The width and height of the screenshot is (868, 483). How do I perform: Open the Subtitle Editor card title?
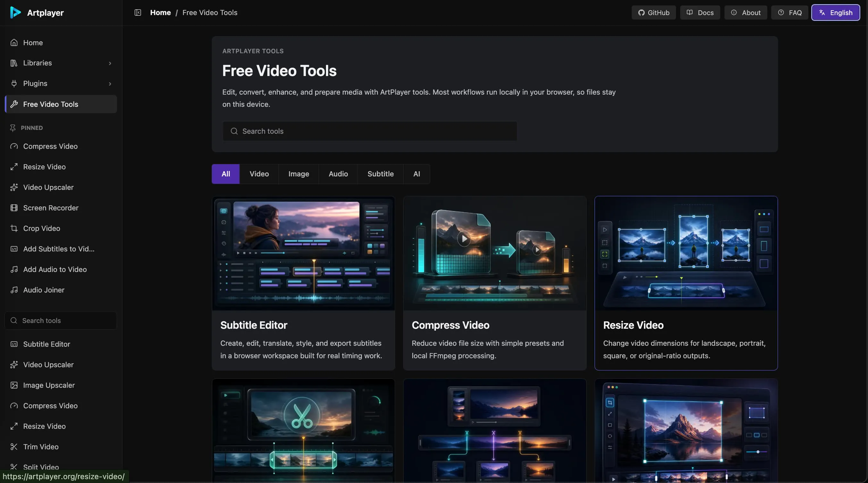pos(254,325)
